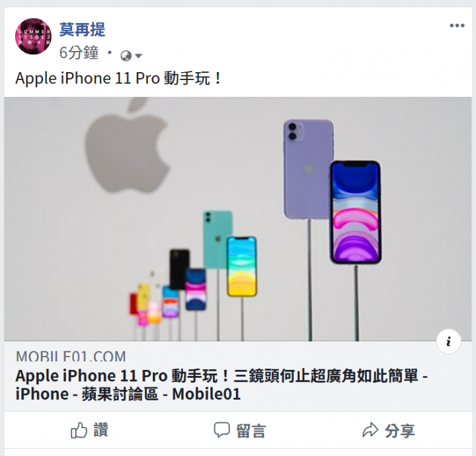Image resolution: width=476 pixels, height=456 pixels.
Task: Click the second headline line mentioning 蘋果討論區
Action: point(128,394)
